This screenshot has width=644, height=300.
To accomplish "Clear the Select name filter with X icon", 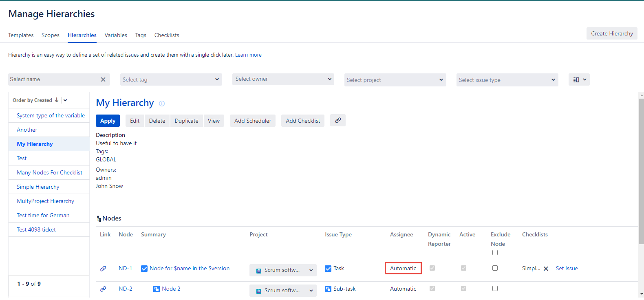I will [103, 79].
